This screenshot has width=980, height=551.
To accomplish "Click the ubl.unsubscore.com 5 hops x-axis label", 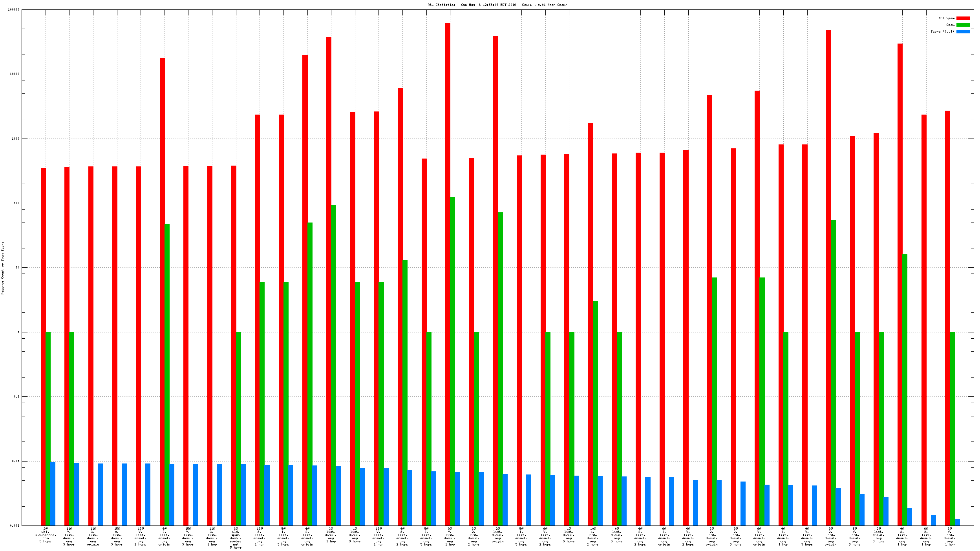I will (x=45, y=535).
